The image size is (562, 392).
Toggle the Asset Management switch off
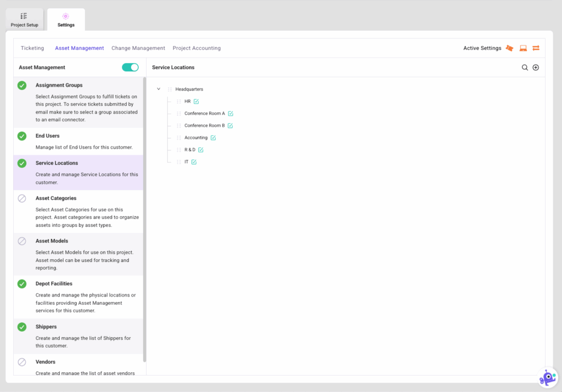130,67
